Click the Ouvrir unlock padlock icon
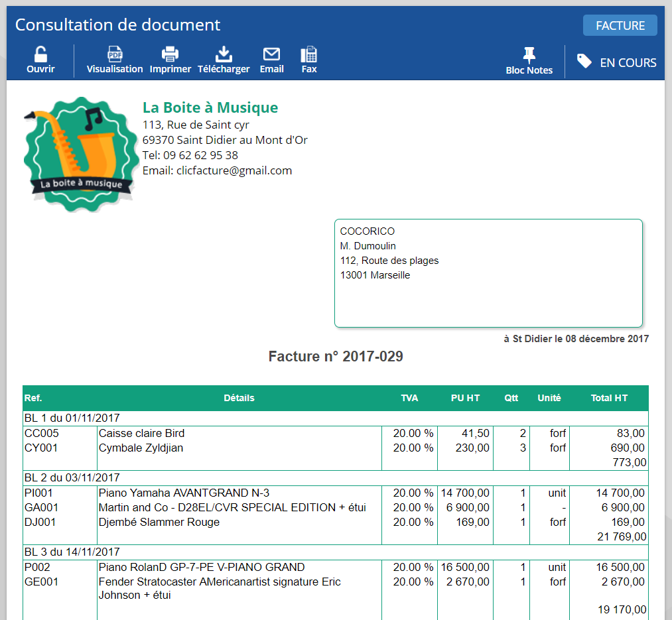Image resolution: width=672 pixels, height=620 pixels. pyautogui.click(x=40, y=54)
